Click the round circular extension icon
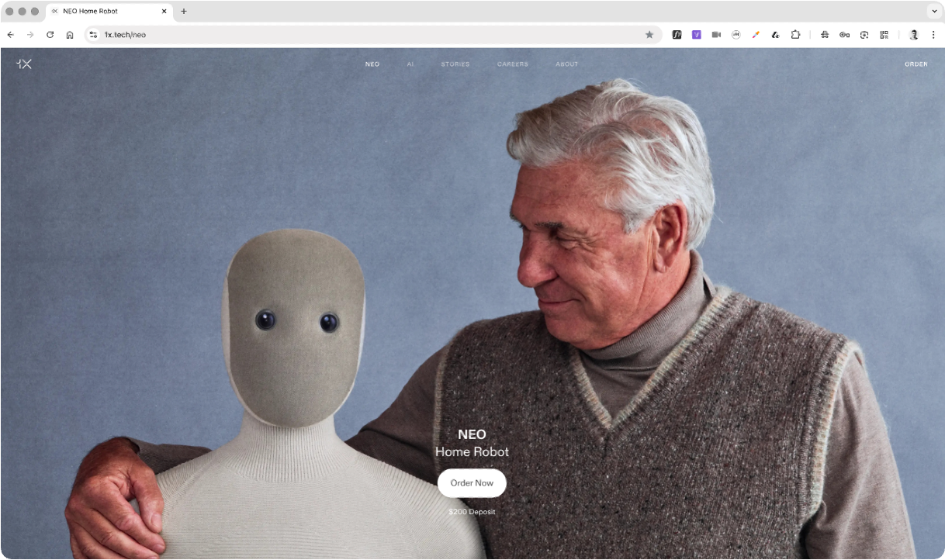Viewport: 945px width, 560px height. pos(736,35)
